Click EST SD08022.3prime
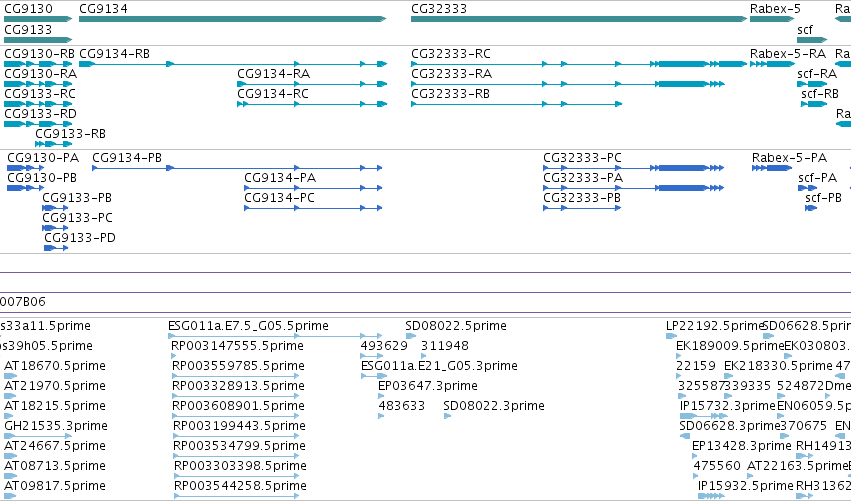The height and width of the screenshot is (501, 851). (494, 406)
